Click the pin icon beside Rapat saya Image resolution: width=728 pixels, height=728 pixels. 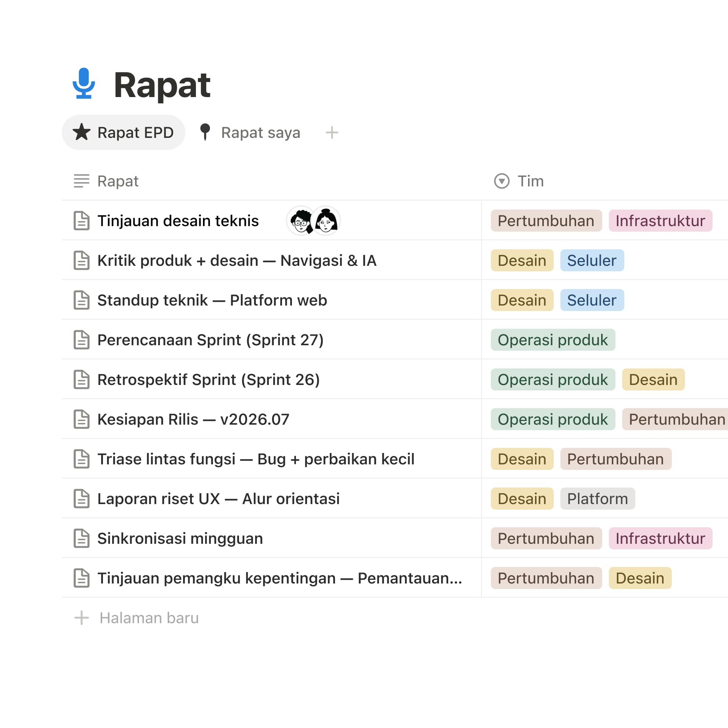click(x=205, y=132)
